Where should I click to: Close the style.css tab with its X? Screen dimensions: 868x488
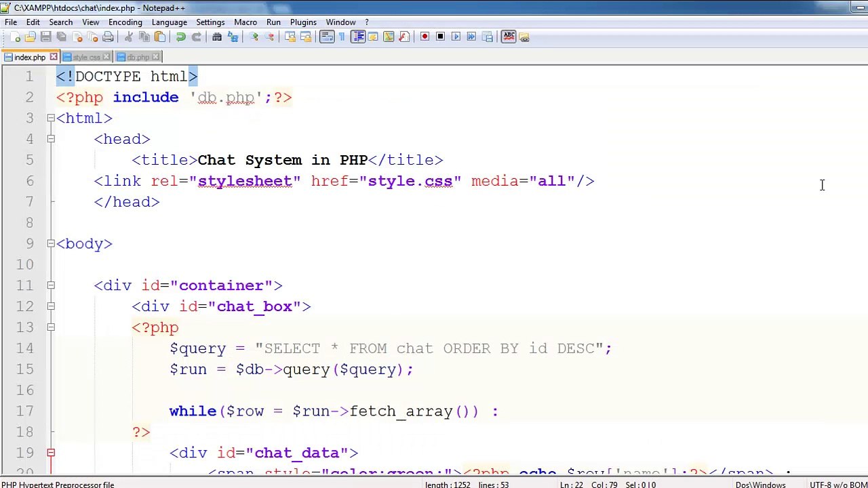tap(106, 57)
